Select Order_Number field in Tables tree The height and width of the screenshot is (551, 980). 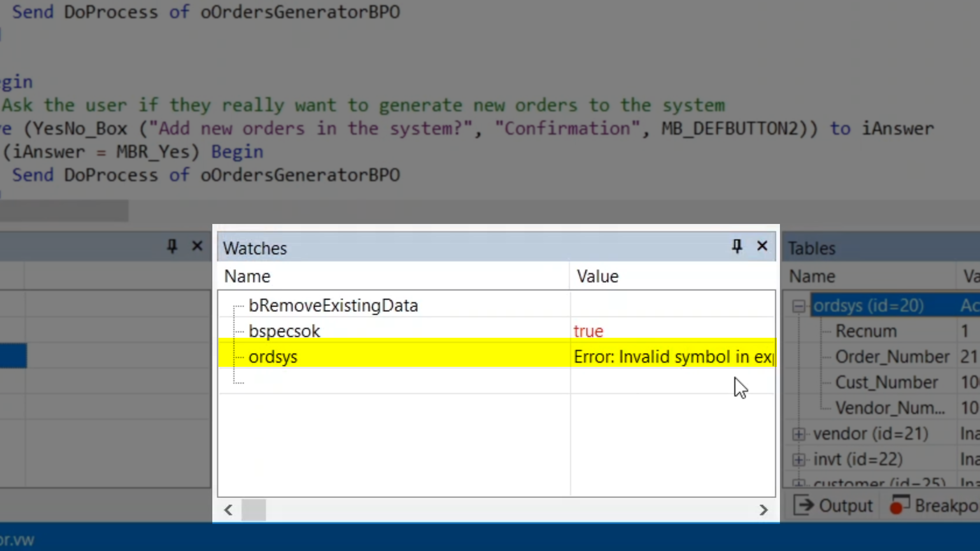[892, 357]
